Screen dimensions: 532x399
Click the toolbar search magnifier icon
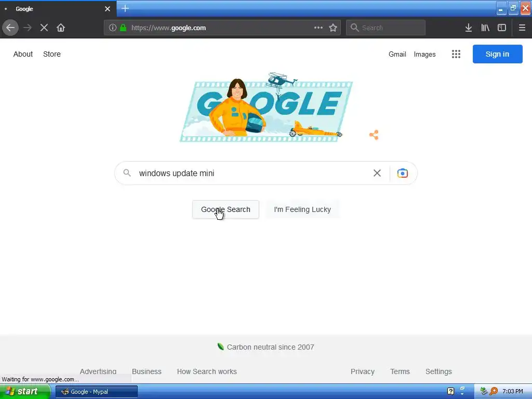point(354,28)
